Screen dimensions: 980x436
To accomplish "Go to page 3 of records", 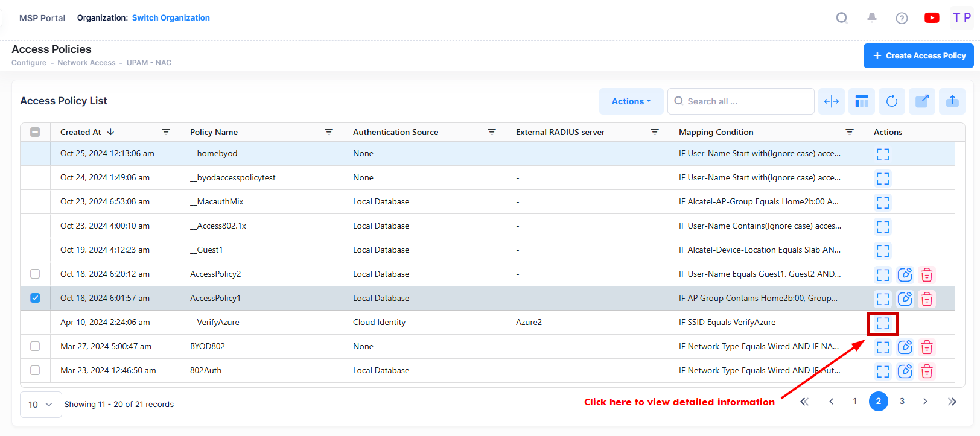I will click(x=902, y=402).
